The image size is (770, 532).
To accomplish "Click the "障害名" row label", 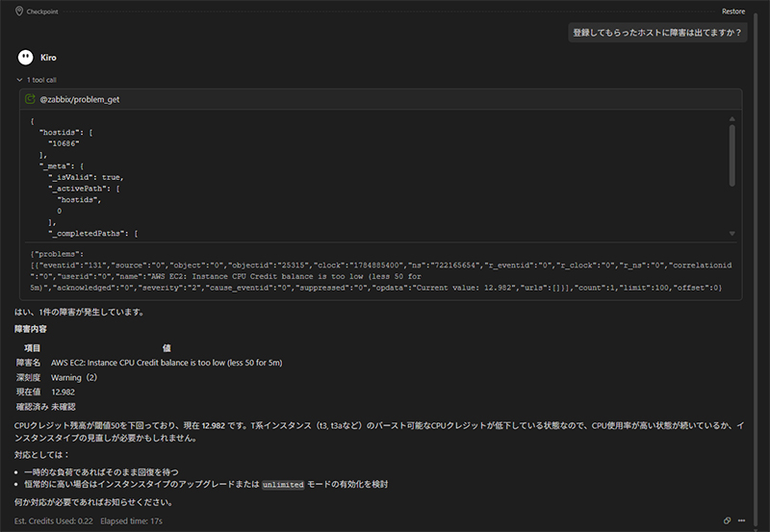I will (29, 363).
